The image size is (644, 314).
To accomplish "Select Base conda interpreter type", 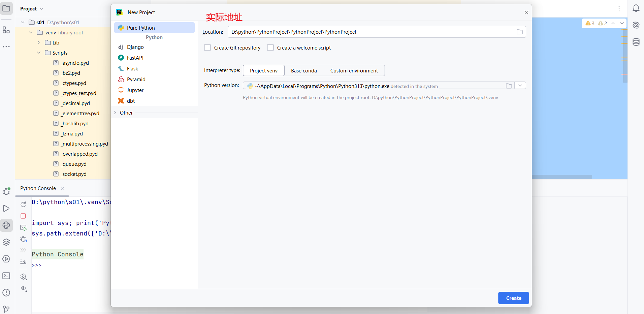I will click(304, 70).
